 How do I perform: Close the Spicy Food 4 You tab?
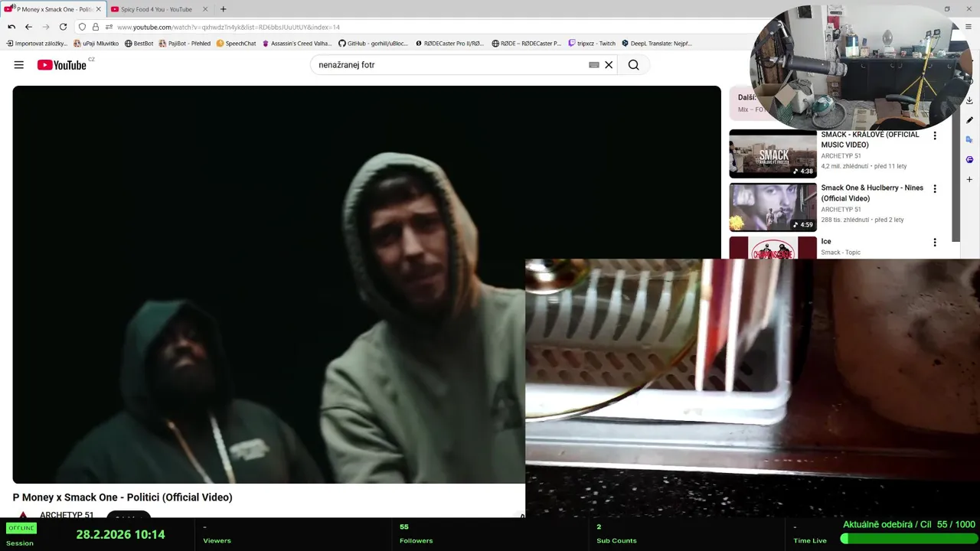(x=205, y=9)
